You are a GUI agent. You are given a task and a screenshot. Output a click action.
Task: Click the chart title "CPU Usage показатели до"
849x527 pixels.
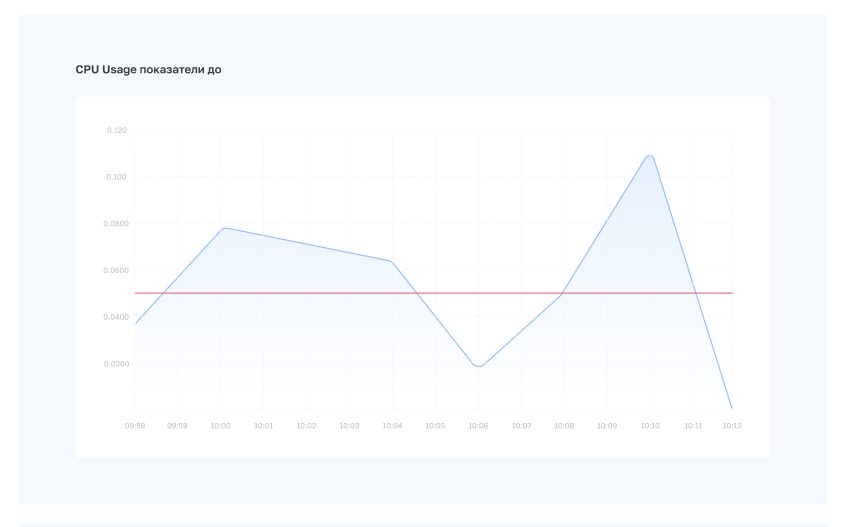click(148, 69)
